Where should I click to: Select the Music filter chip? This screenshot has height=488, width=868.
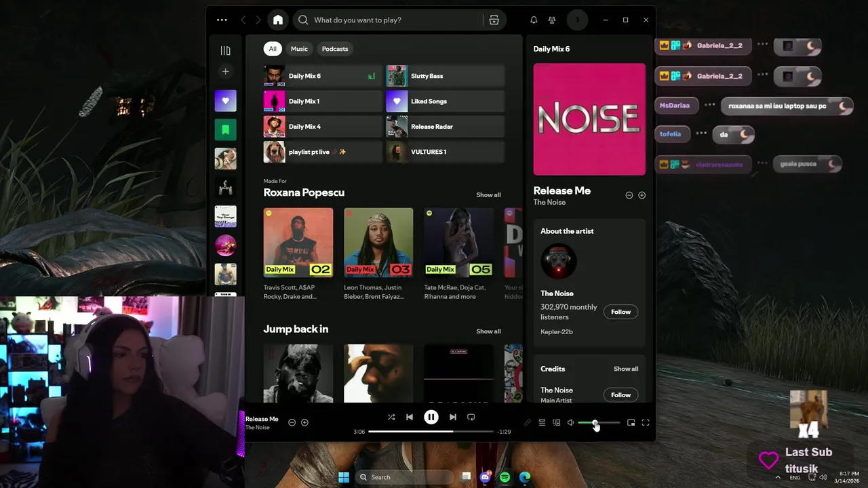click(299, 49)
